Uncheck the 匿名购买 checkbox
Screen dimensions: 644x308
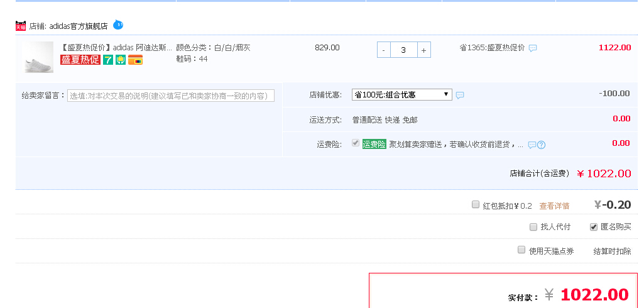coord(594,227)
